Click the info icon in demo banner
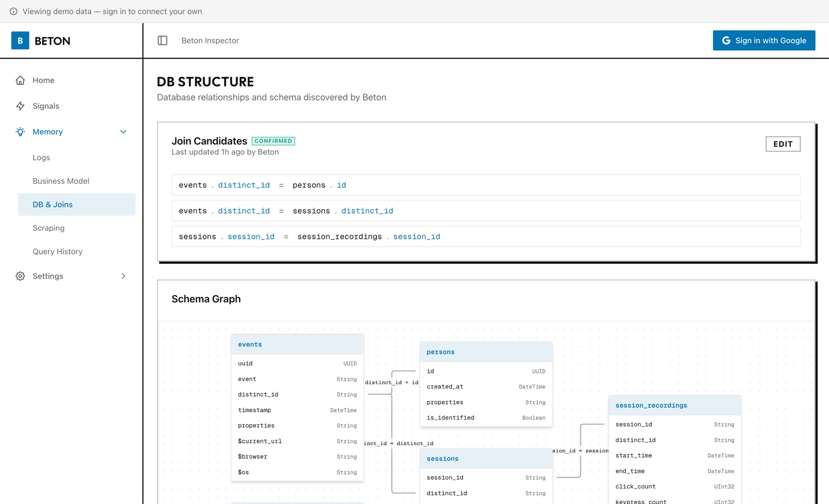 (x=13, y=11)
